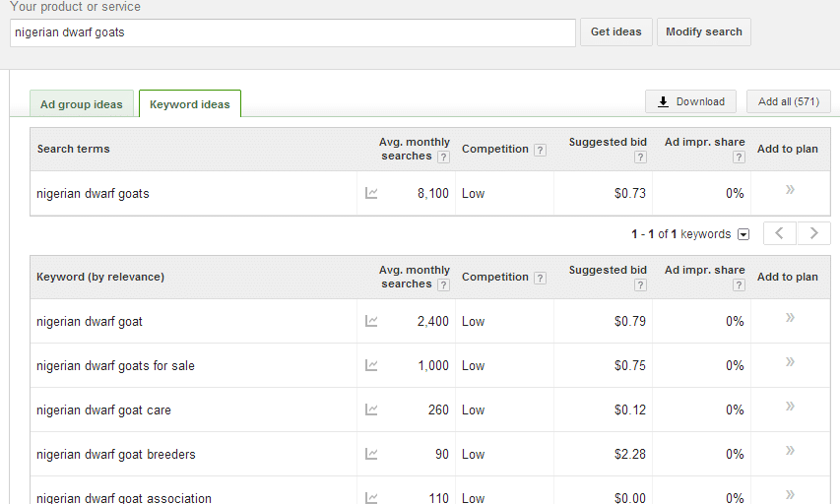This screenshot has width=840, height=504.
Task: Open help icon under keyword table Ad impr. share
Action: click(739, 284)
